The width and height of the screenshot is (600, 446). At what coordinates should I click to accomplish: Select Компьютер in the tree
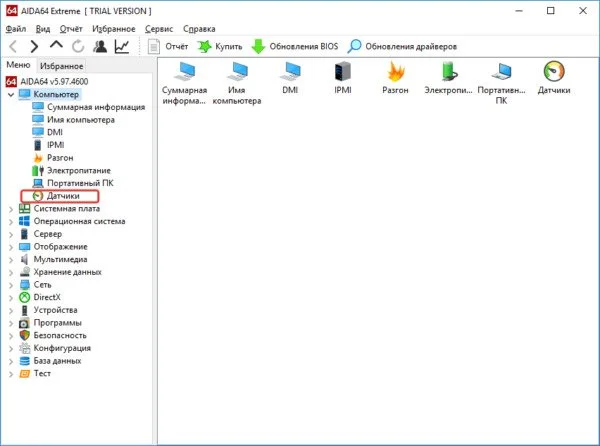pos(56,94)
